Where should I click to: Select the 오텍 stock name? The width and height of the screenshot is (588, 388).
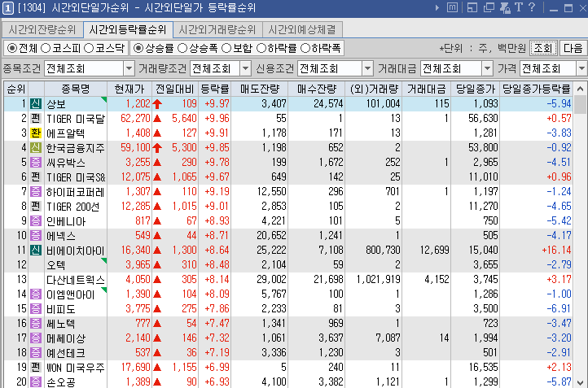56,265
